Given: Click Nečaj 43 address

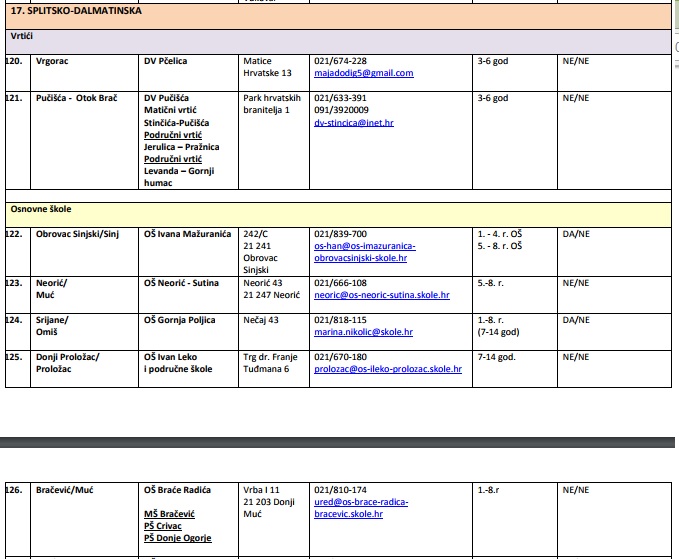Looking at the screenshot, I should click(x=261, y=320).
